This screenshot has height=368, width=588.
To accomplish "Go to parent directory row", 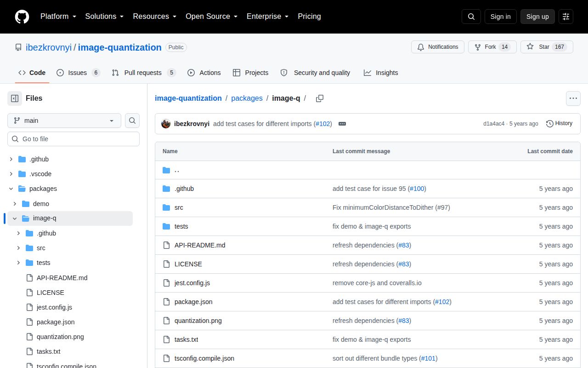I will pos(367,170).
